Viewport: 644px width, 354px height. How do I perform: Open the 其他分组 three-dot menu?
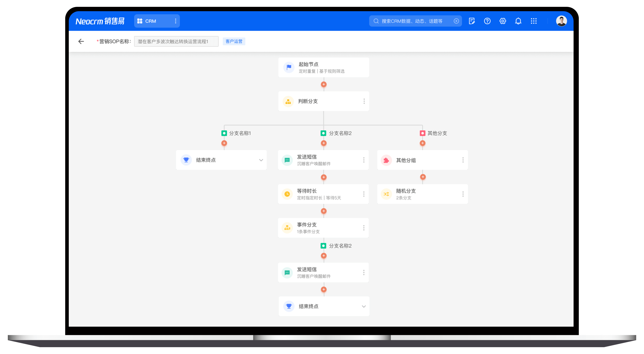[x=463, y=160]
